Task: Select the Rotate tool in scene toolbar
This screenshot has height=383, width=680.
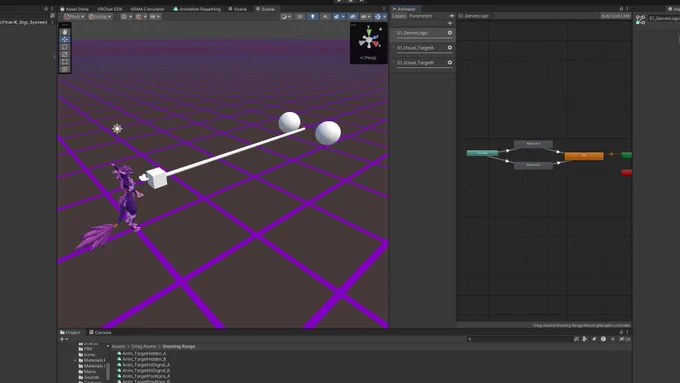Action: pos(65,46)
